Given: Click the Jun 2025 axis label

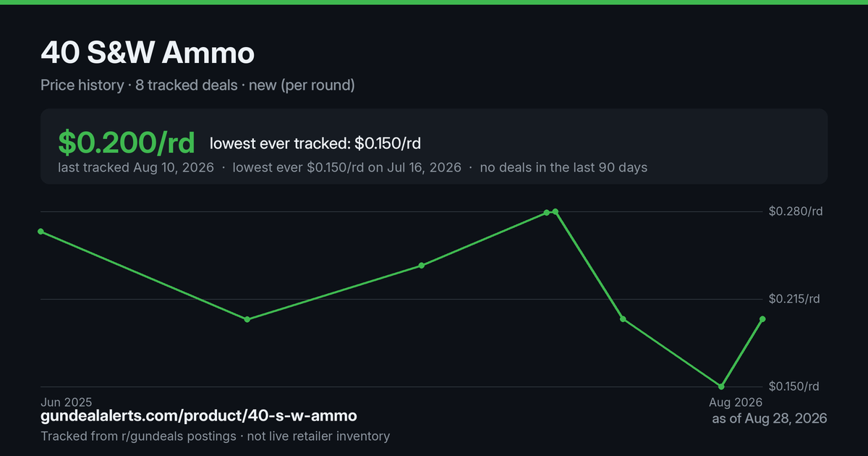Looking at the screenshot, I should click(x=67, y=401).
